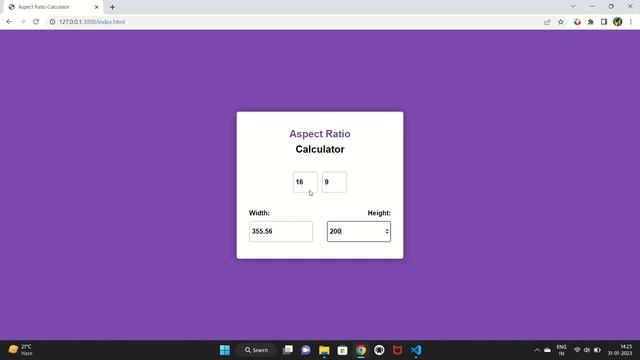Click the Width: label
The height and width of the screenshot is (360, 640).
click(259, 213)
